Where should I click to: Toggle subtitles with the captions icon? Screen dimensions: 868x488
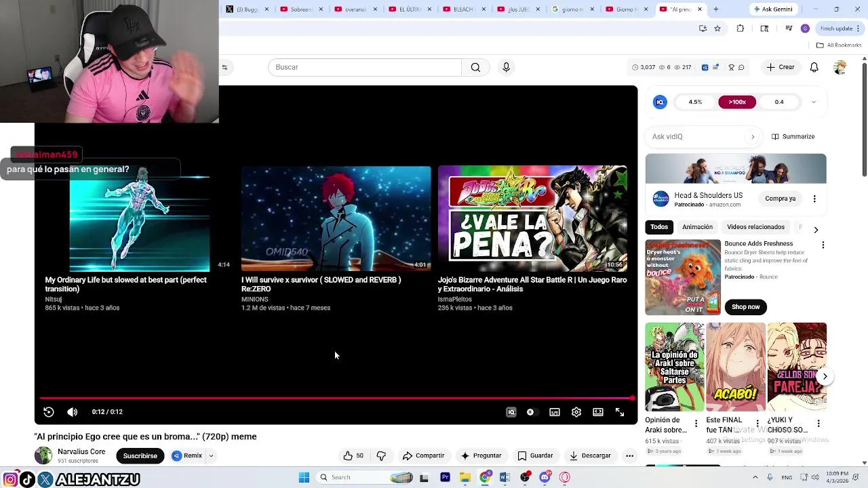point(555,412)
